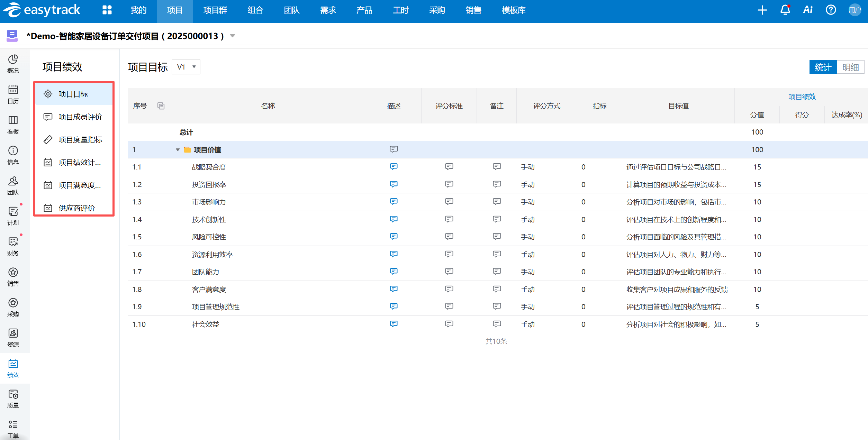Image resolution: width=868 pixels, height=440 pixels.
Task: Select 项目满意度... menu item
Action: pyautogui.click(x=74, y=185)
